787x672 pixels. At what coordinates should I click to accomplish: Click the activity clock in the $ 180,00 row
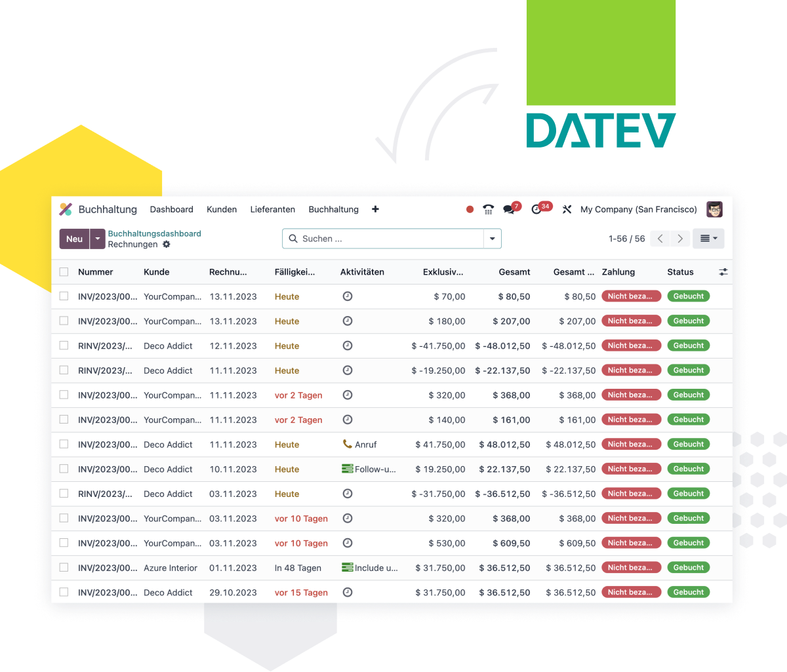348,321
